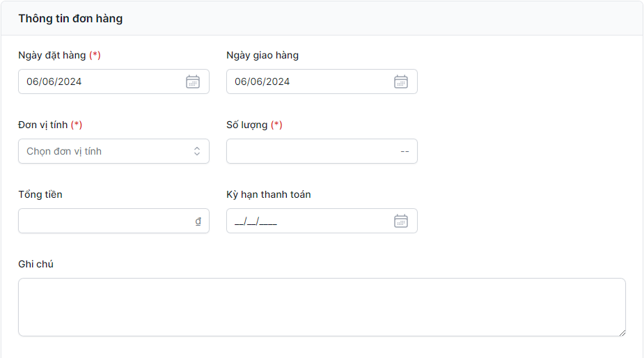Screen dimensions: 644x358
Task: Click the 'Tổng tiền' label
Action: (x=40, y=194)
